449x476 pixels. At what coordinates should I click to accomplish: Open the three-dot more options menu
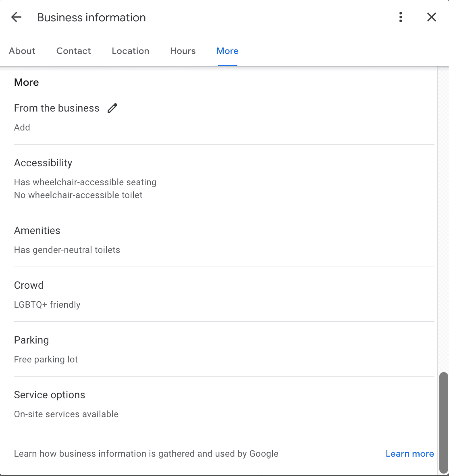[x=400, y=17]
